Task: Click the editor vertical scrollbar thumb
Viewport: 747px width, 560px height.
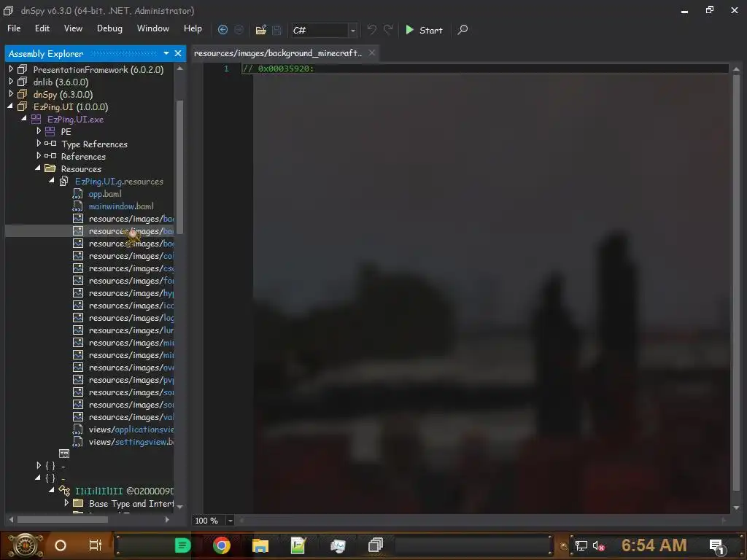Action: point(736,283)
